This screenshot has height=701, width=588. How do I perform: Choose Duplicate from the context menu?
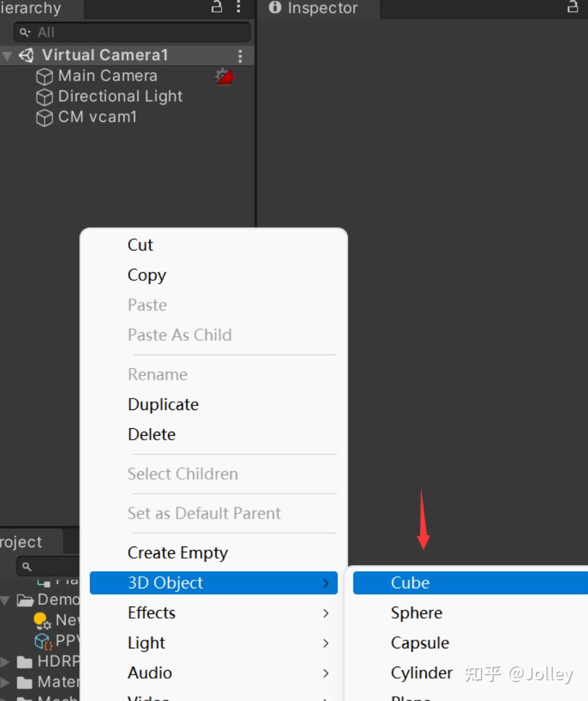tap(163, 404)
